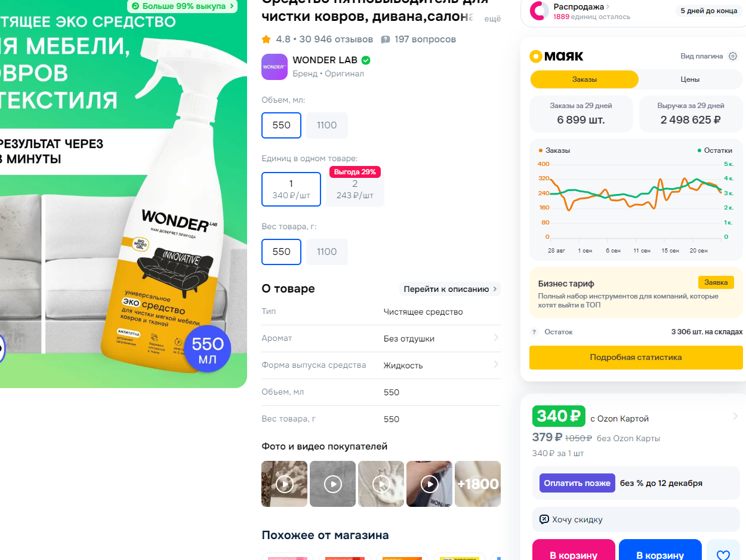This screenshot has width=746, height=560.
Task: Expand the Ozon card price chevron
Action: 735,416
